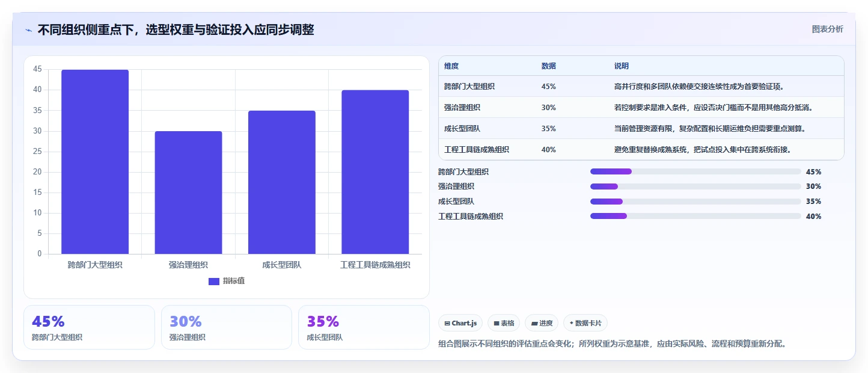868x373 pixels.
Task: Toggle the 指标值 legend color box
Action: point(214,281)
